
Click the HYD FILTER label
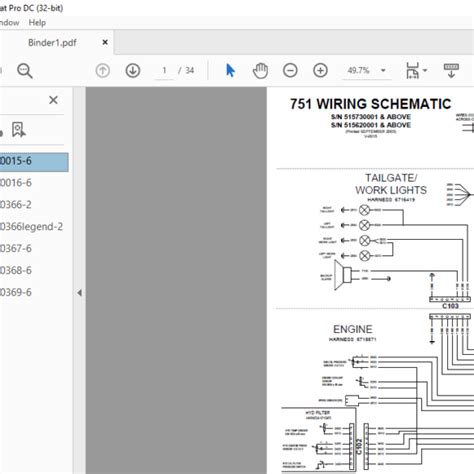(x=318, y=413)
